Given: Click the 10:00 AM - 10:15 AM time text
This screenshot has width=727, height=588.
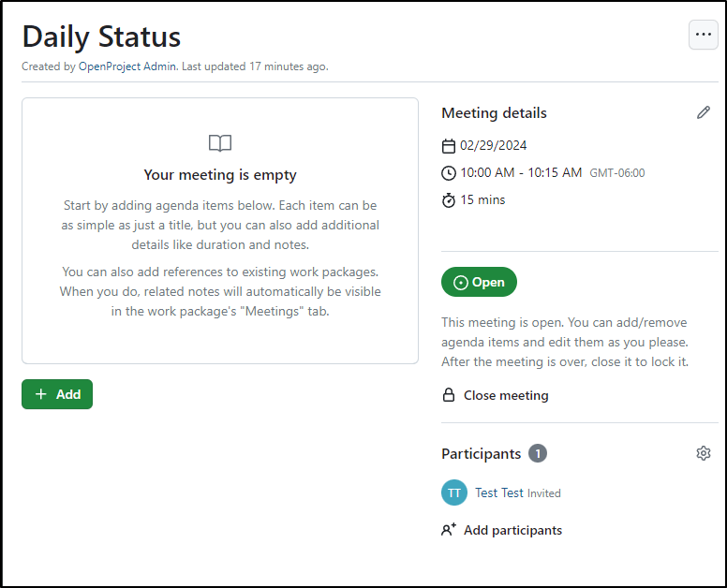Looking at the screenshot, I should pyautogui.click(x=521, y=173).
